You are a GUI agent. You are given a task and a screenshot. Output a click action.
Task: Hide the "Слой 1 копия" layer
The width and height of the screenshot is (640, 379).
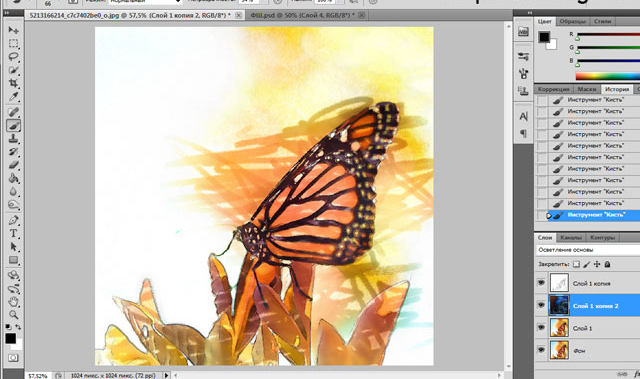pyautogui.click(x=542, y=282)
